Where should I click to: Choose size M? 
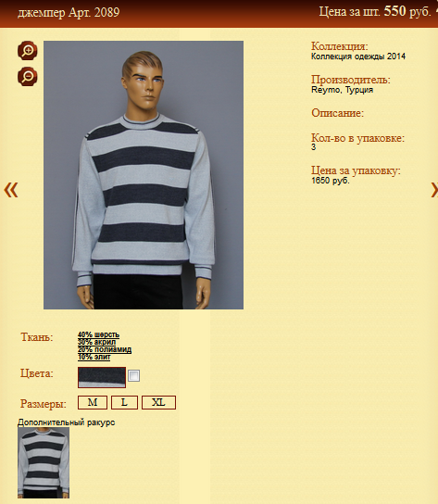pos(93,402)
